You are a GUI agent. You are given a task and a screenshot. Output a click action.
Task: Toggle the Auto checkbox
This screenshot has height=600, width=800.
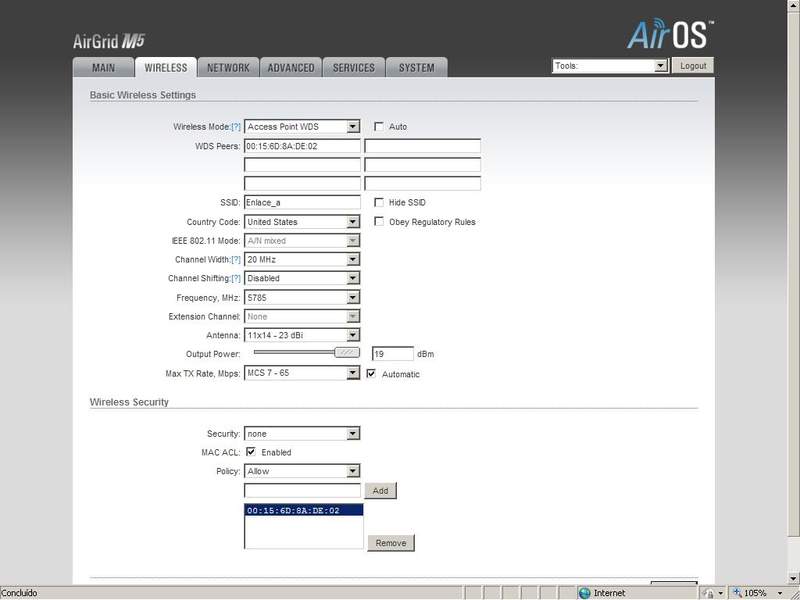[x=379, y=126]
